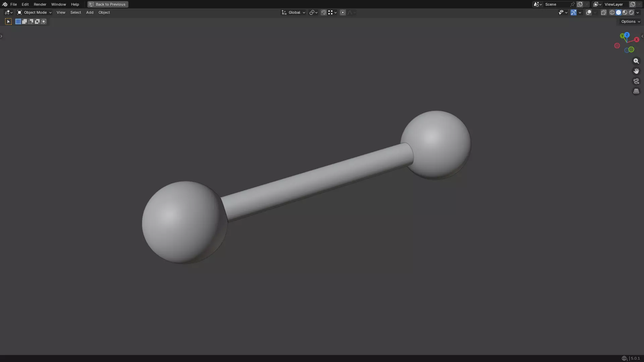Open the Global transform orientation dropdown

(293, 12)
